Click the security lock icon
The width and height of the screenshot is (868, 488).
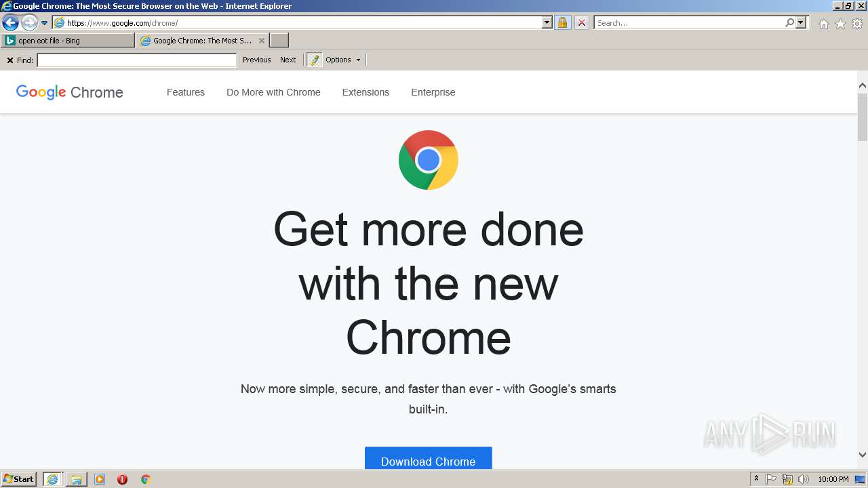pyautogui.click(x=562, y=22)
